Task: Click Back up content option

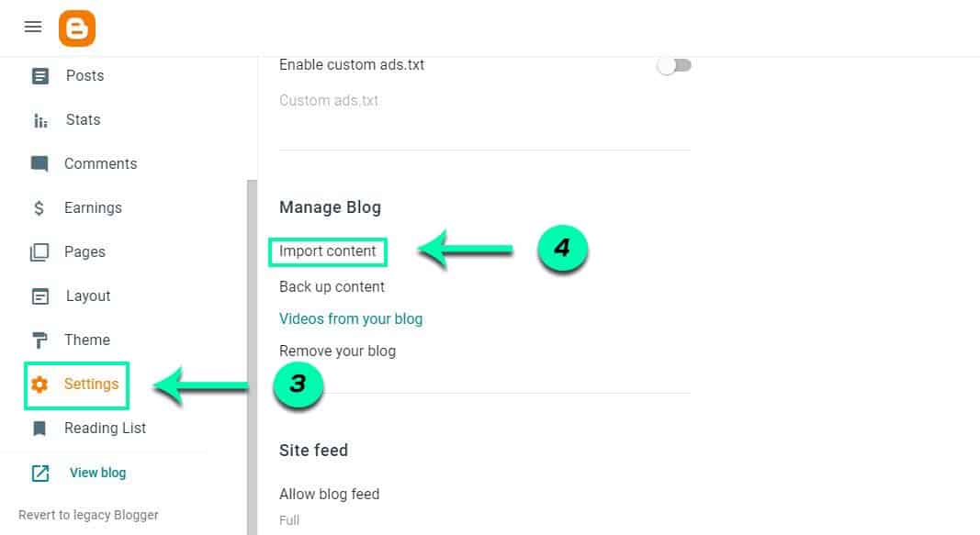Action: [x=332, y=286]
